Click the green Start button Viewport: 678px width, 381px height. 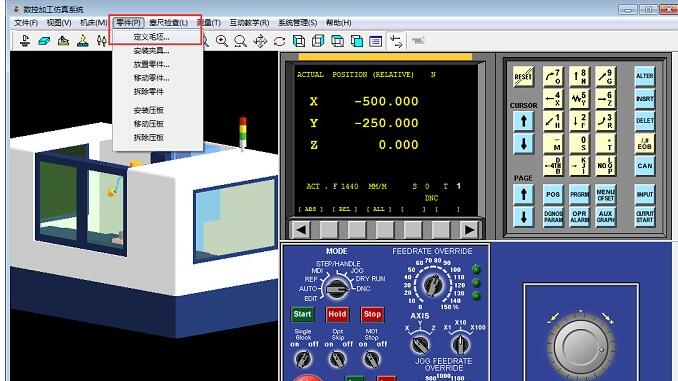pyautogui.click(x=302, y=314)
